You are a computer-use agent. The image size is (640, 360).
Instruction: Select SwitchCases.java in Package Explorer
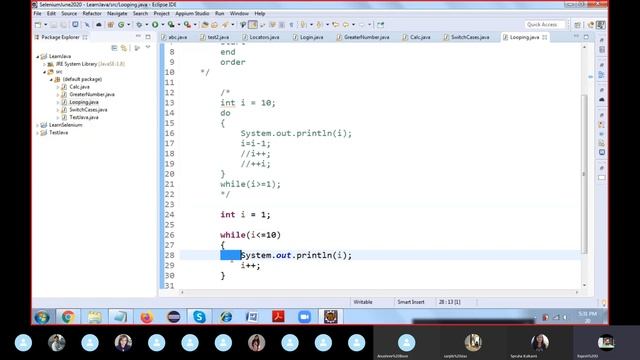[x=88, y=110]
